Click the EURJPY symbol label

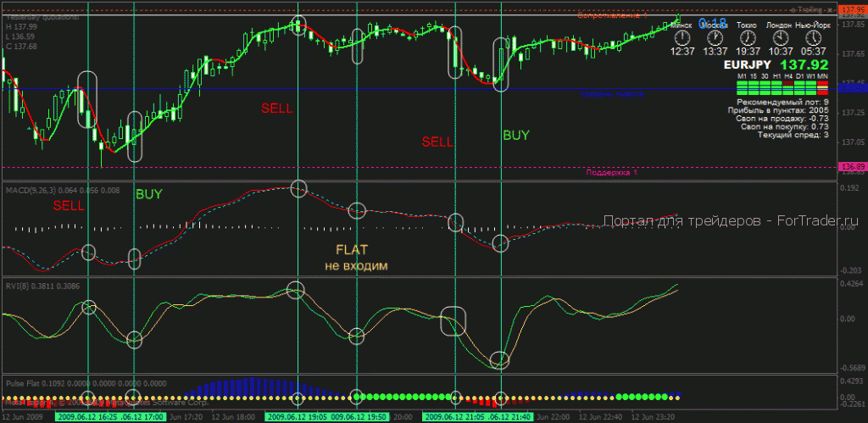click(x=748, y=65)
